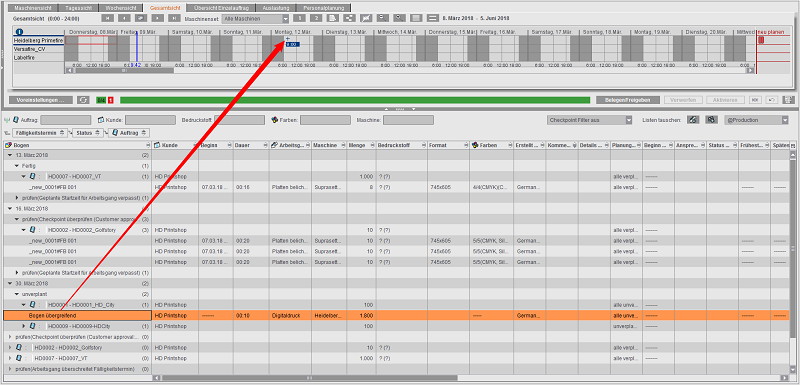Open the Maschinenset Alle Maschinen dropdown
The image size is (800, 385).
pos(256,18)
